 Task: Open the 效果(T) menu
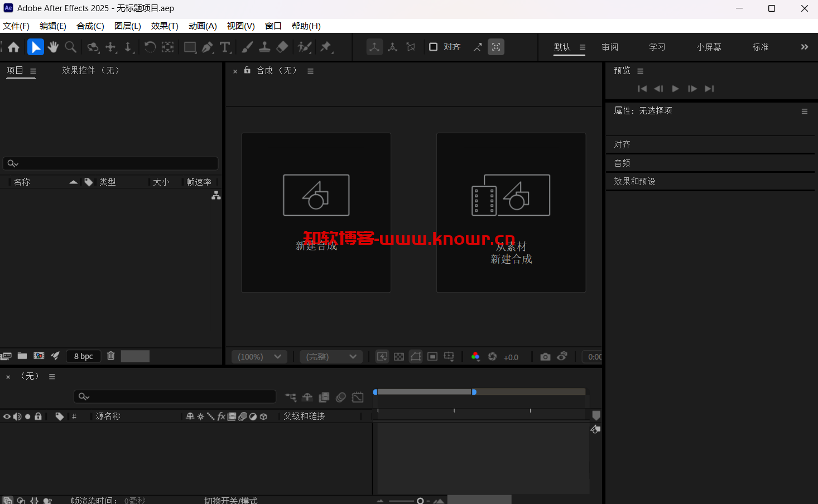(165, 26)
